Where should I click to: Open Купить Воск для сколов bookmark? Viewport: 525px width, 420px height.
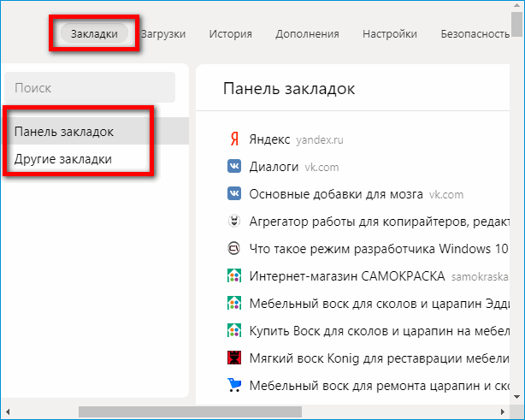pyautogui.click(x=380, y=331)
